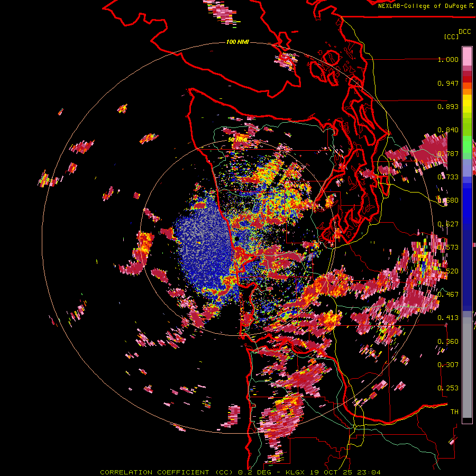Viewport: 476px width, 476px height.
Task: Pick the gray lower color bar segment
Action: [x=467, y=368]
